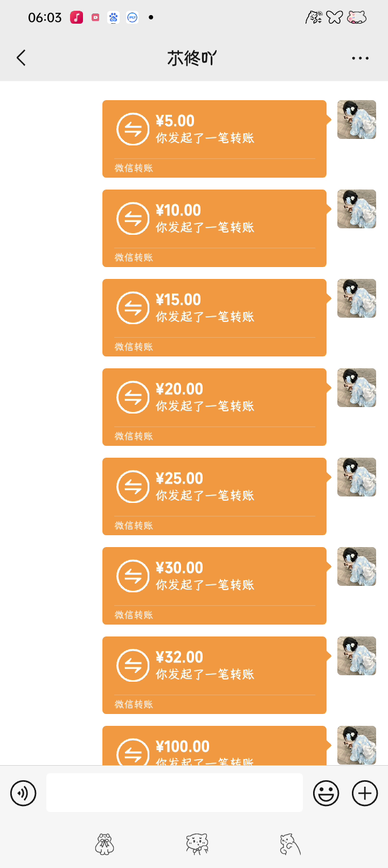Image resolution: width=388 pixels, height=868 pixels.
Task: Tap the transfer arrows icon on ¥20.00
Action: pos(133,397)
